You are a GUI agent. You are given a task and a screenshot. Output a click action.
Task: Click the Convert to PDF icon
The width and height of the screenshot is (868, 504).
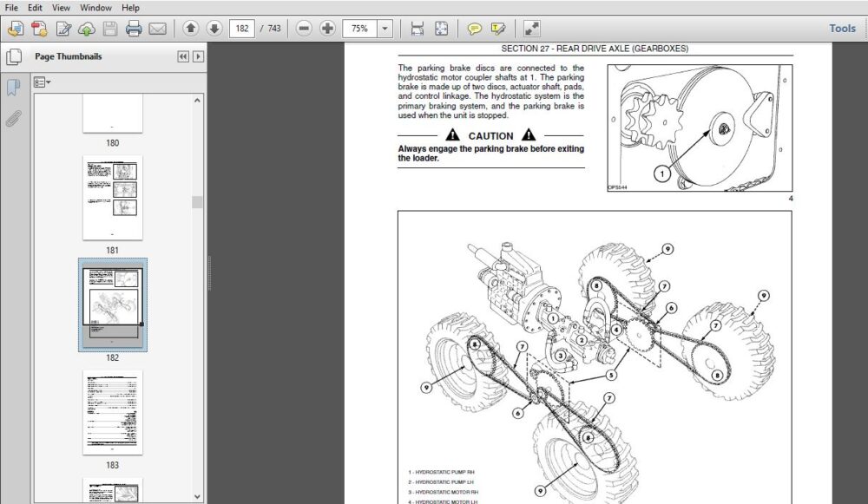coord(39,29)
